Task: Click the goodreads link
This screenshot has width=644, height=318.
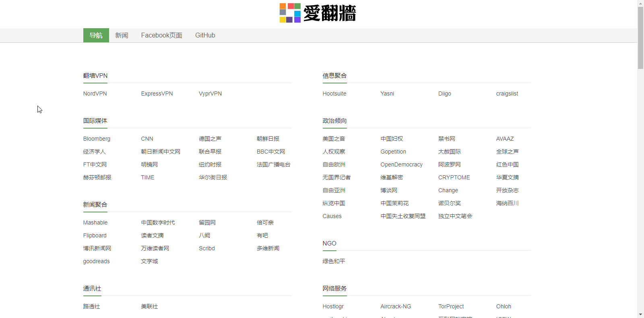Action: click(97, 261)
